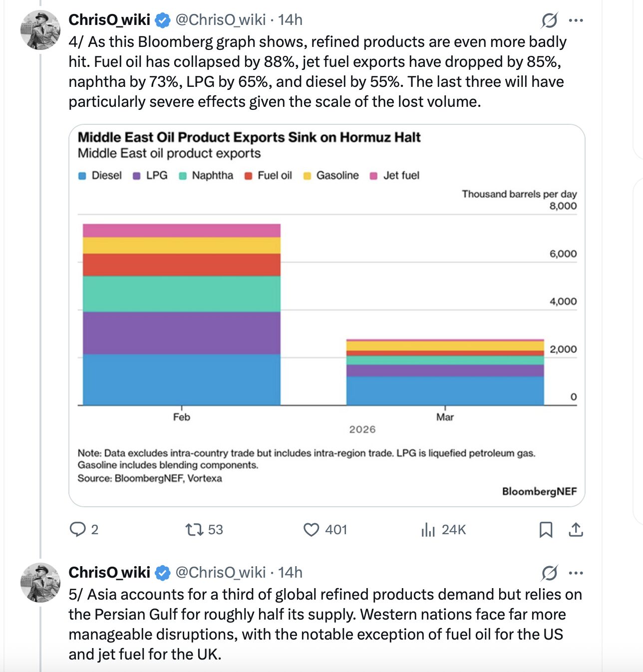
Task: Open more options menu on tweet 5/
Action: (x=576, y=573)
